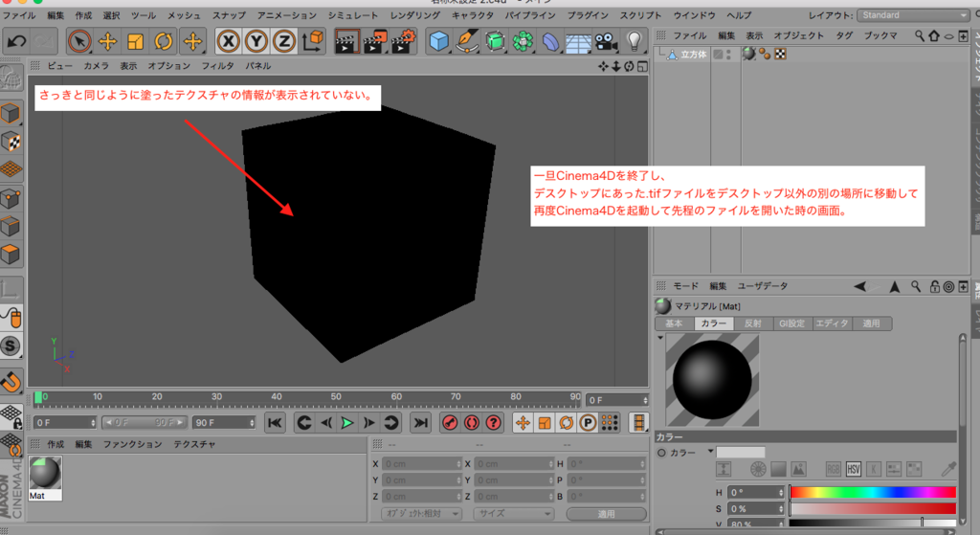Image resolution: width=980 pixels, height=535 pixels.
Task: Open the ファイル menu in menu bar
Action: [x=19, y=15]
